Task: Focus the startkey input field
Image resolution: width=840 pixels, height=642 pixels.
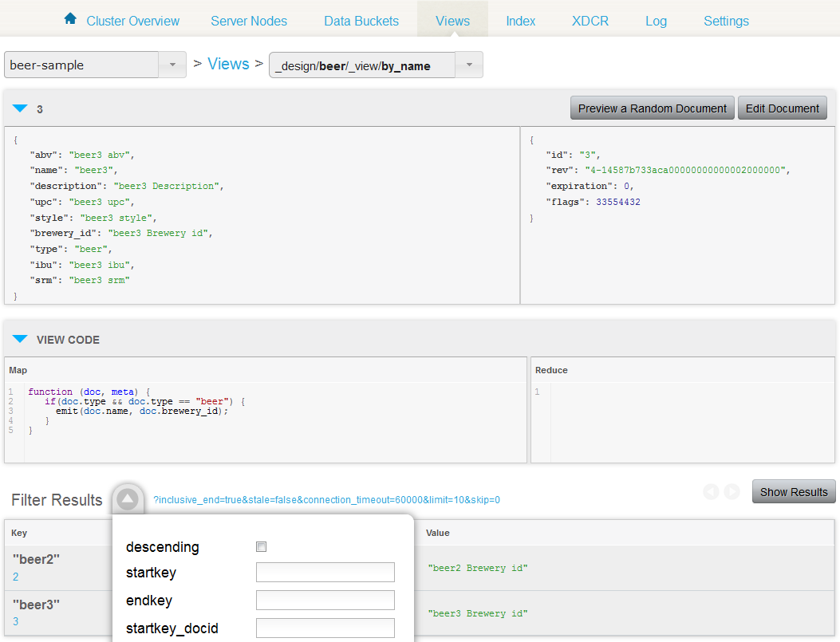Action: 325,572
